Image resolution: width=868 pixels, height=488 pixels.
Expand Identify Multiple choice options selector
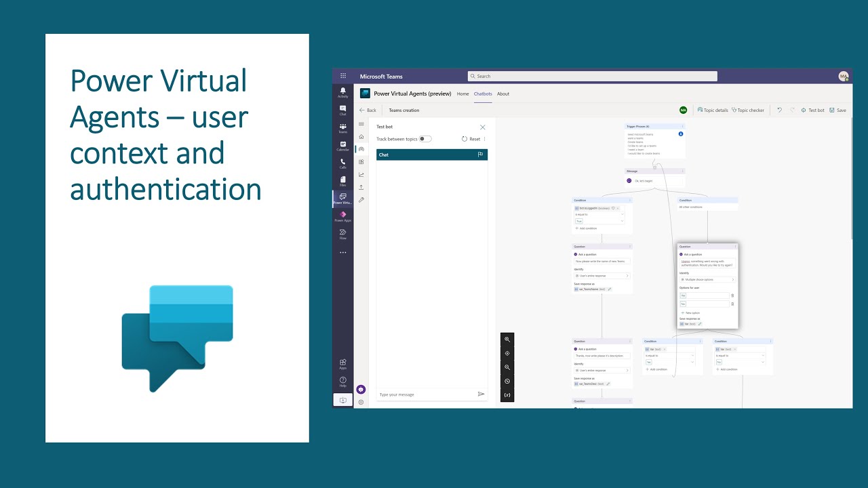[x=707, y=279]
